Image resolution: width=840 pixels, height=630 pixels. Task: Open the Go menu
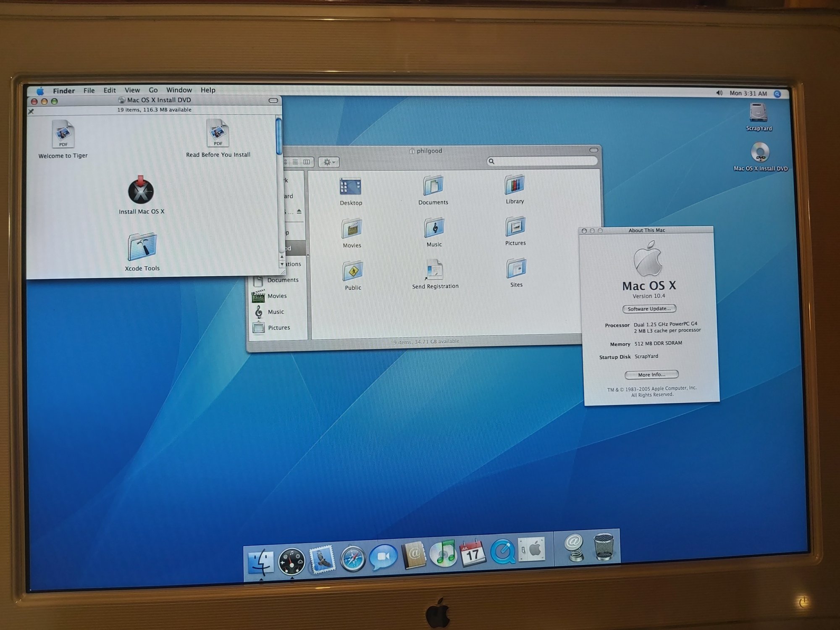point(153,90)
